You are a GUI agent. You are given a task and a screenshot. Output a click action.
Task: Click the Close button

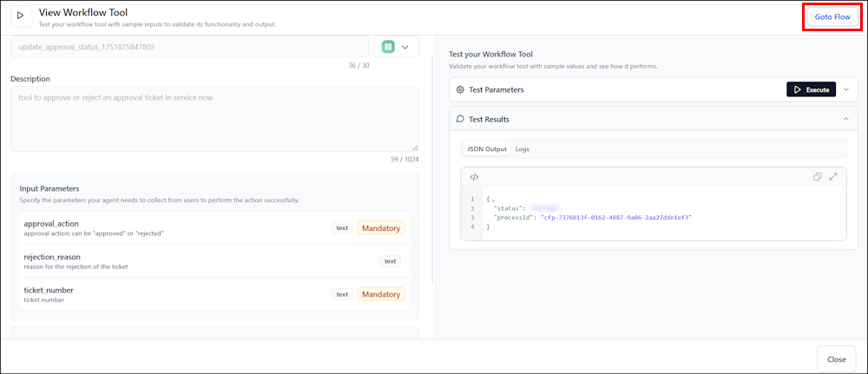pyautogui.click(x=836, y=358)
